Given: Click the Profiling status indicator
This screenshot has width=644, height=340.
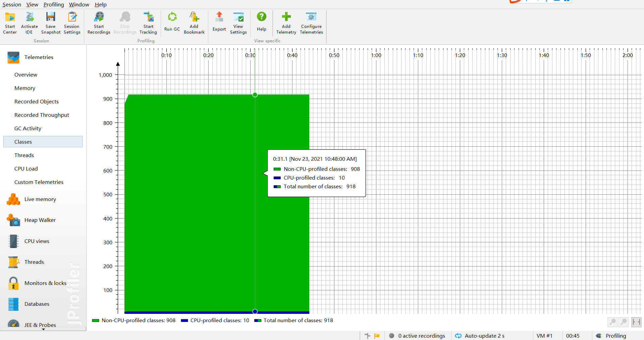Looking at the screenshot, I should pyautogui.click(x=611, y=336).
